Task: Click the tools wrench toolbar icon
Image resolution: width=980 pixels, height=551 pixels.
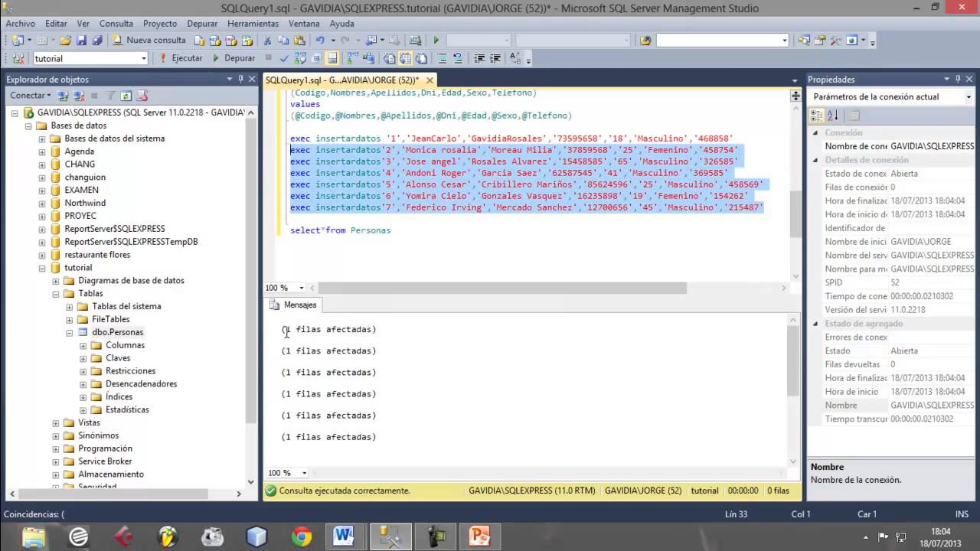Action: tap(835, 40)
